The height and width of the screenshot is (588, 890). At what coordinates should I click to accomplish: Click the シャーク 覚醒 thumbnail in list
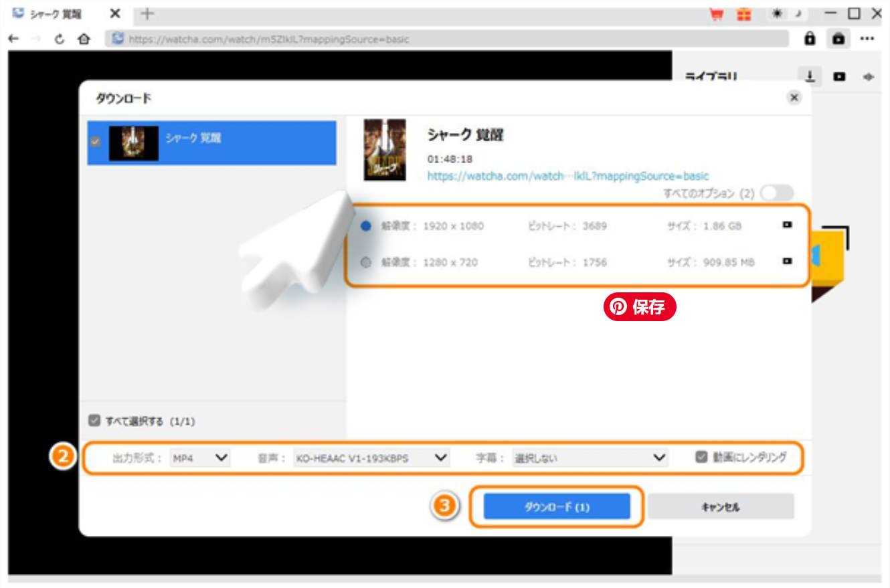point(134,142)
